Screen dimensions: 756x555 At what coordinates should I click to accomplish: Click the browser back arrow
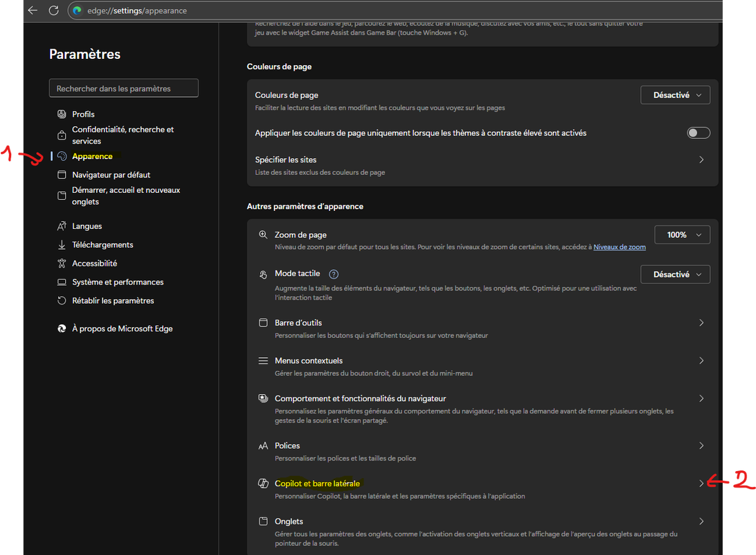click(33, 10)
